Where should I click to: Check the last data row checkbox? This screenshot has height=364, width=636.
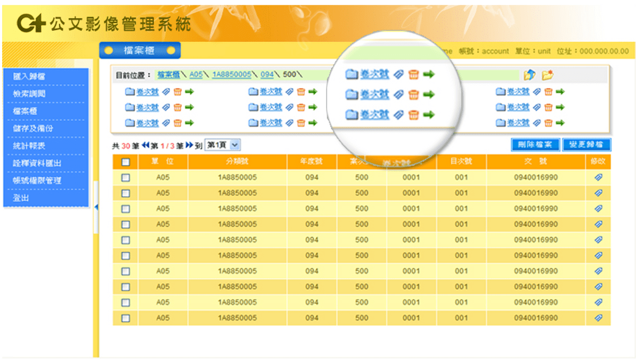[x=126, y=318]
